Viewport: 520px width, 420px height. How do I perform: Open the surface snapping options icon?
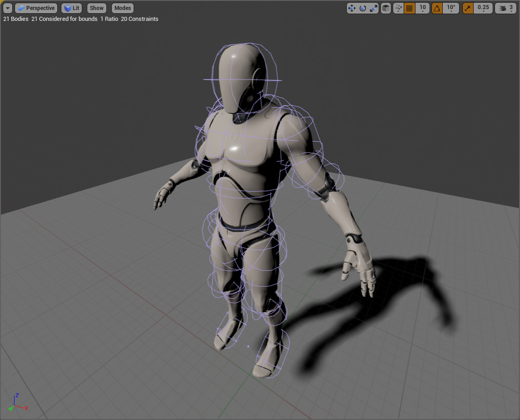pyautogui.click(x=398, y=8)
